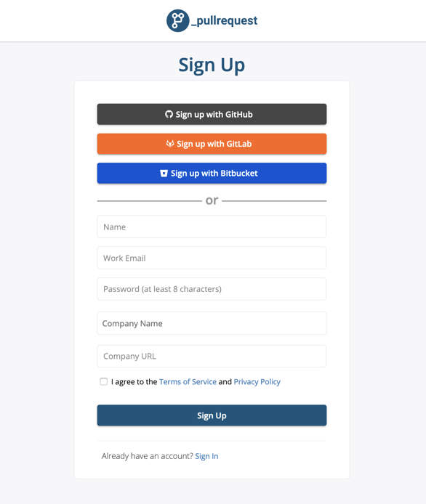The width and height of the screenshot is (426, 504).
Task: Choose Sign up with GitHub label
Action: pos(214,115)
